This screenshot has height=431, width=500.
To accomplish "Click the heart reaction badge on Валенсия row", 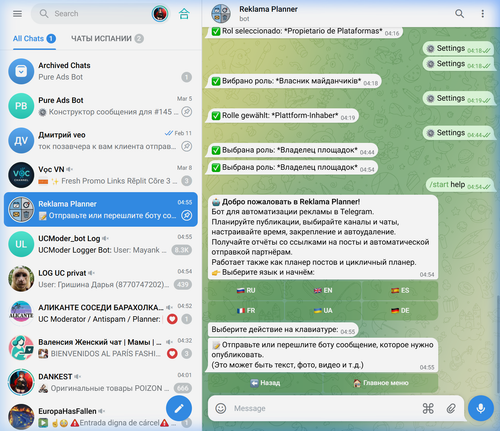I will pos(172,353).
